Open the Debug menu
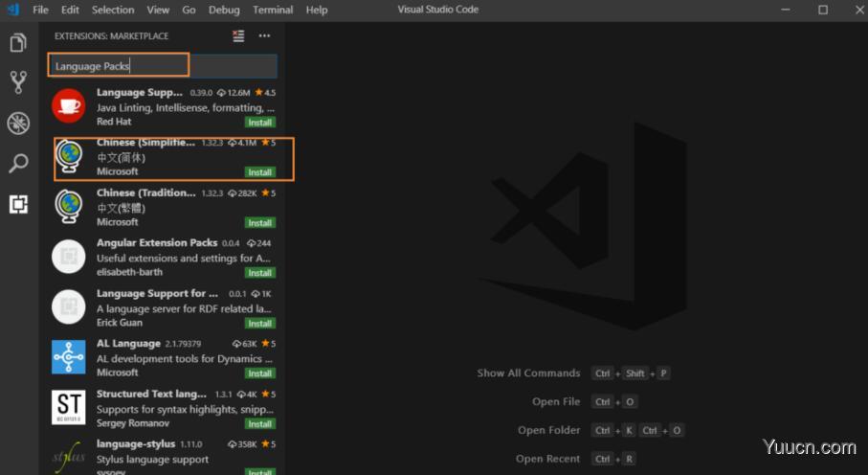The height and width of the screenshot is (475, 868). 224,10
